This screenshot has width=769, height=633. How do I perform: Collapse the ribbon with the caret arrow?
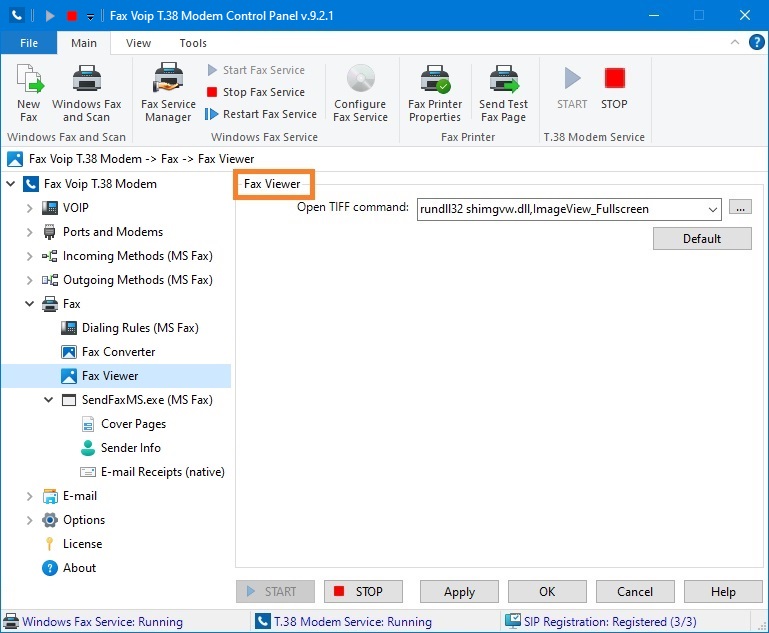coord(735,42)
